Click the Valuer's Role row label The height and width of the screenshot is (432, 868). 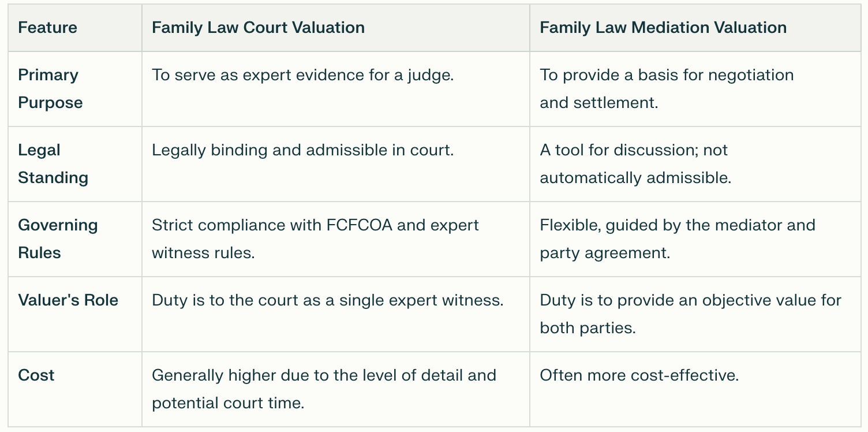[x=68, y=300]
